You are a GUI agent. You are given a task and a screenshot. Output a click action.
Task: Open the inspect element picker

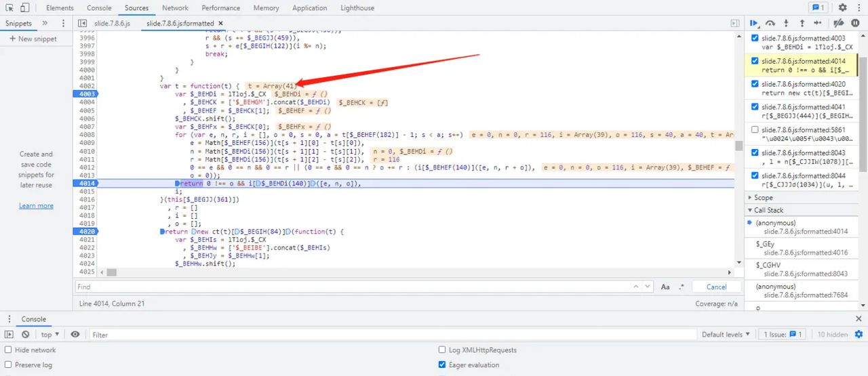pyautogui.click(x=9, y=8)
